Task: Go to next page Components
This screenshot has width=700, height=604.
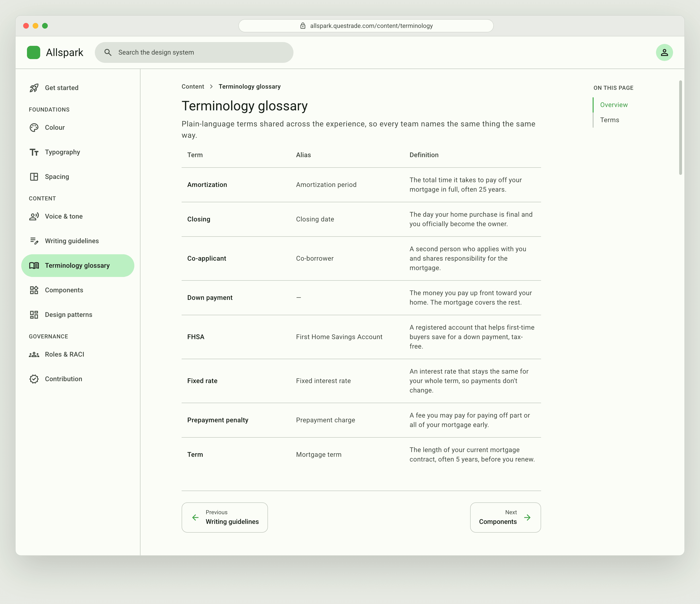Action: (x=505, y=518)
